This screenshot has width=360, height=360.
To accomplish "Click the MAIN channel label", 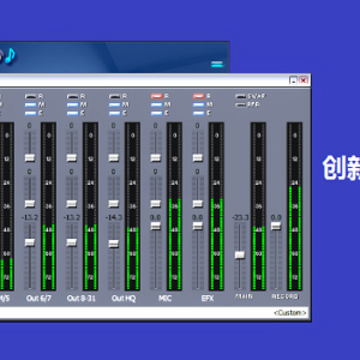I will click(x=244, y=296).
